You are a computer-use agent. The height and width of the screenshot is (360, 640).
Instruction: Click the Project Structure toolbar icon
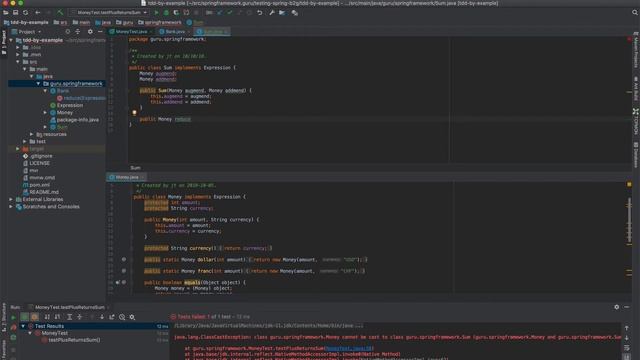(282, 13)
